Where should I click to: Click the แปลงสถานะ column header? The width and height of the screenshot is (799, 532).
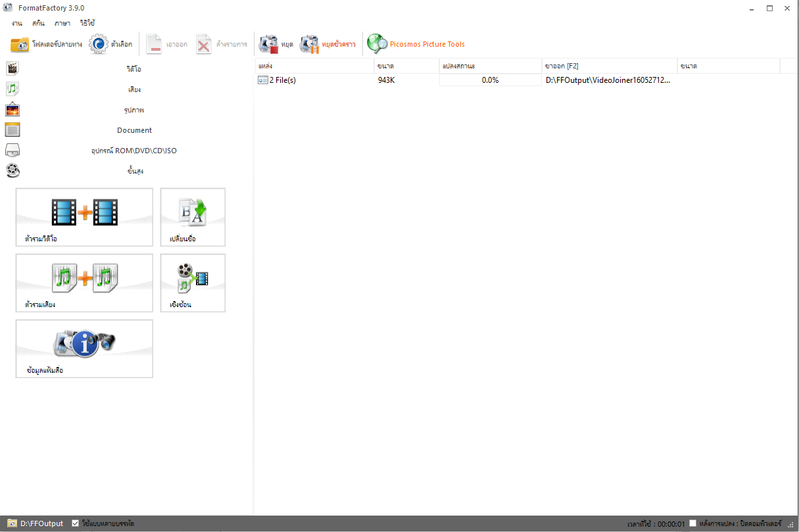(490, 66)
